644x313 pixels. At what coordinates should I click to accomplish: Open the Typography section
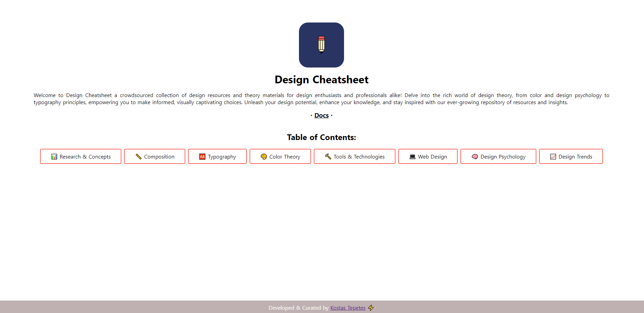(217, 156)
